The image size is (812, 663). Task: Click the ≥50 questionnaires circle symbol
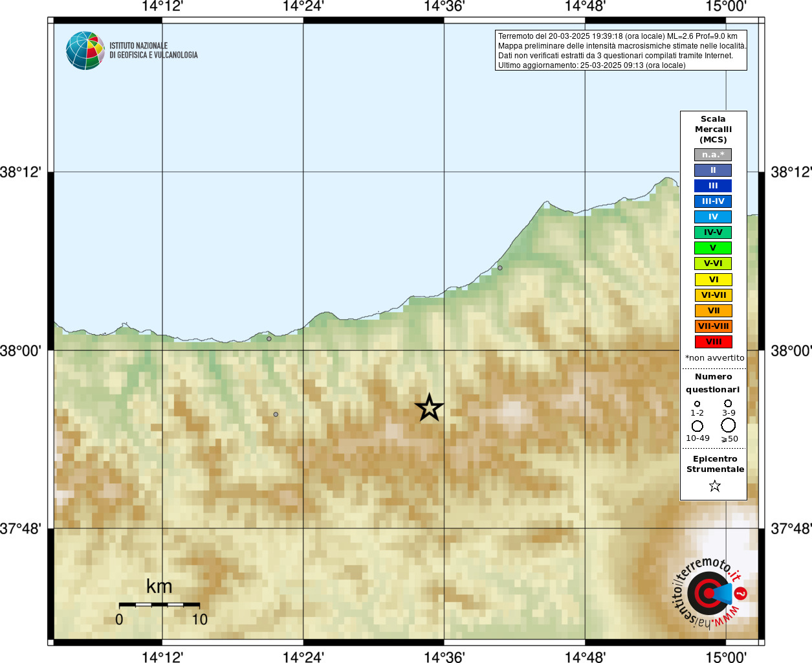tap(729, 425)
